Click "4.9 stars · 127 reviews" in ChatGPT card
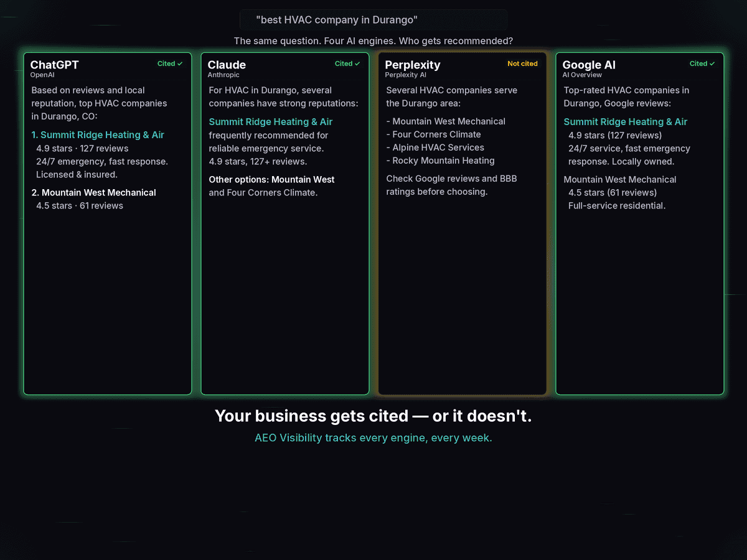 [x=82, y=149]
